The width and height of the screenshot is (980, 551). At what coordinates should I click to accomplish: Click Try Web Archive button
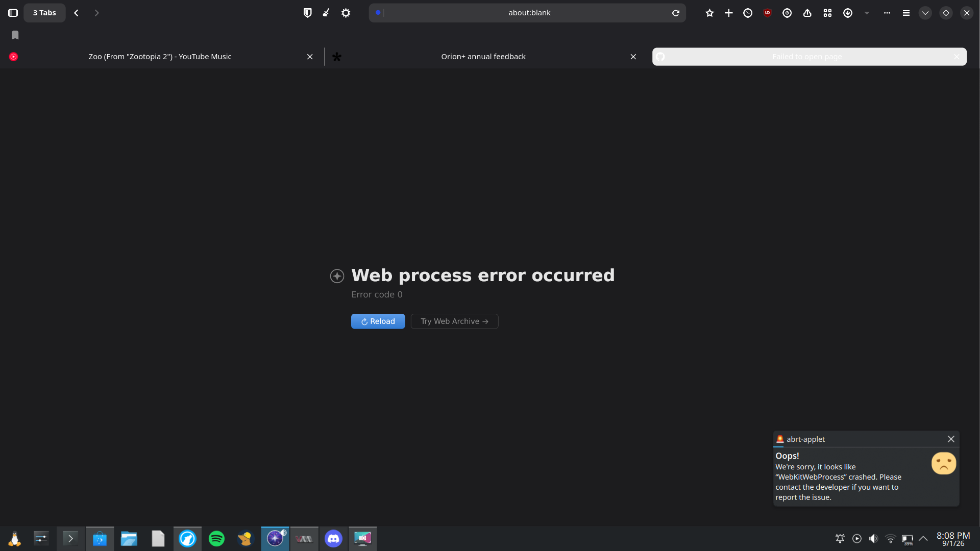[454, 321]
